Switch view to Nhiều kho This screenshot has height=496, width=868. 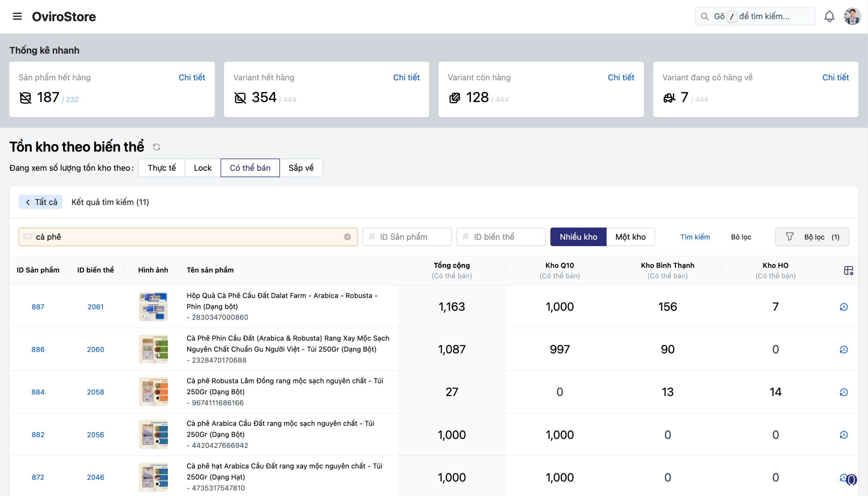[578, 237]
